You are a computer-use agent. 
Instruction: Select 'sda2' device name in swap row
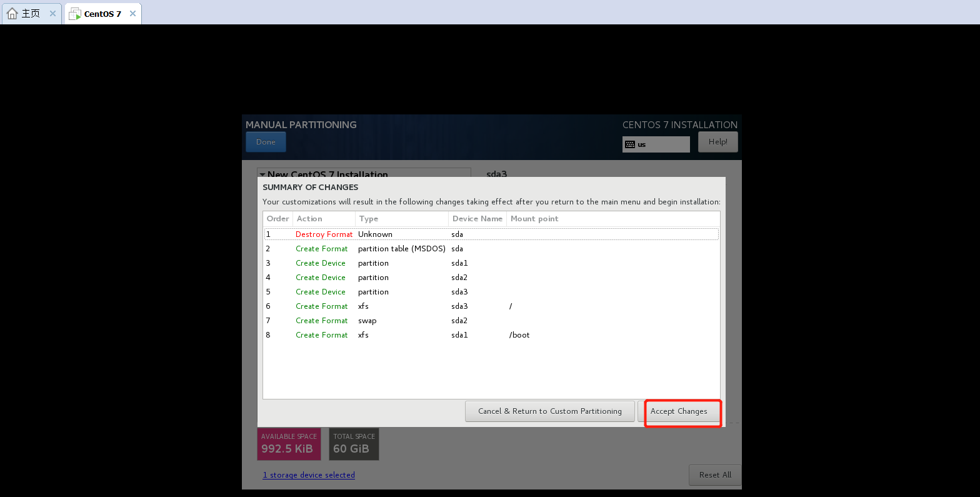click(x=459, y=321)
